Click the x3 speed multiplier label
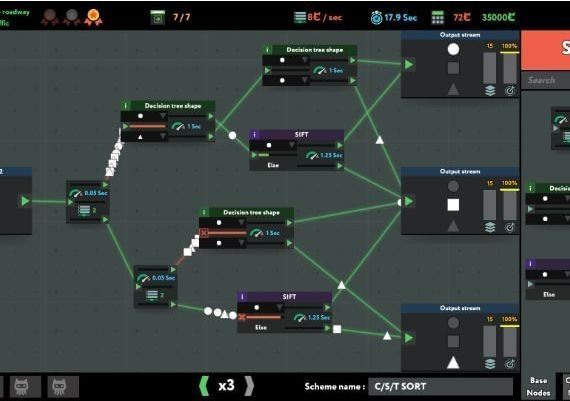Viewport: 570px width, 401px height. coord(226,386)
